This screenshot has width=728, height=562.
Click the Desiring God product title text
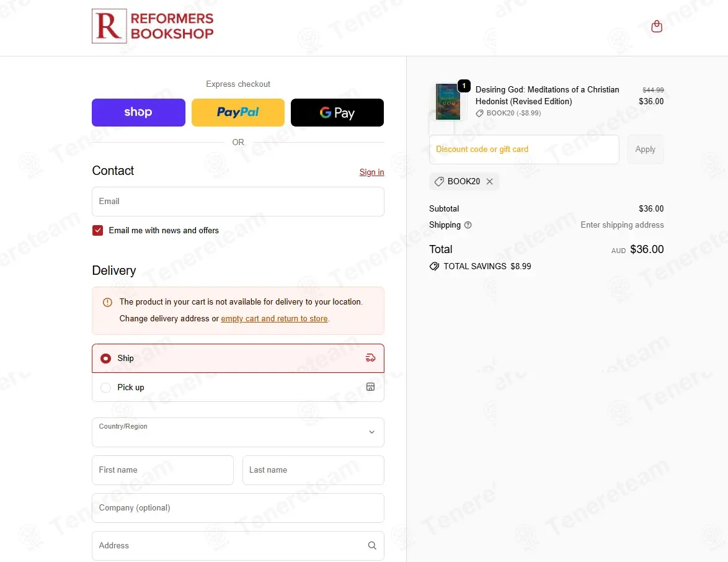[547, 95]
